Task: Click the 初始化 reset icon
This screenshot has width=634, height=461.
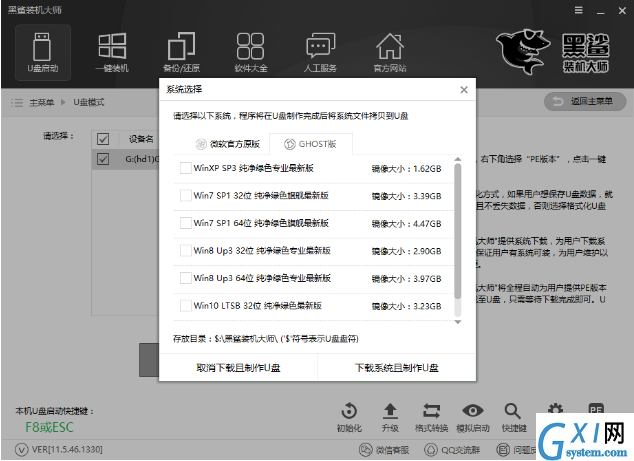Action: click(349, 412)
